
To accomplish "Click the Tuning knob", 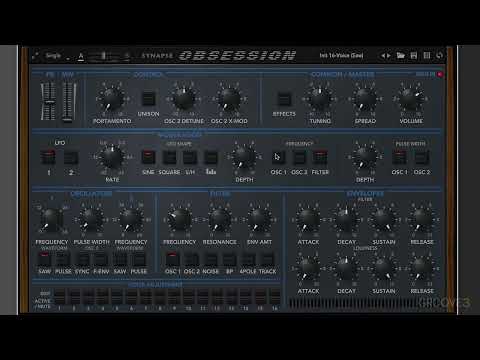I will [320, 99].
